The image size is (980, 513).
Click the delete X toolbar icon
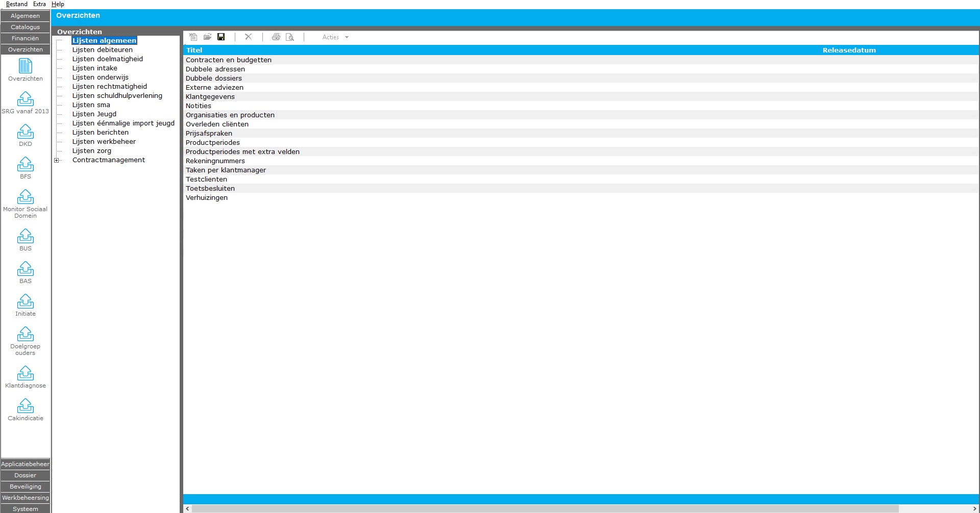248,37
